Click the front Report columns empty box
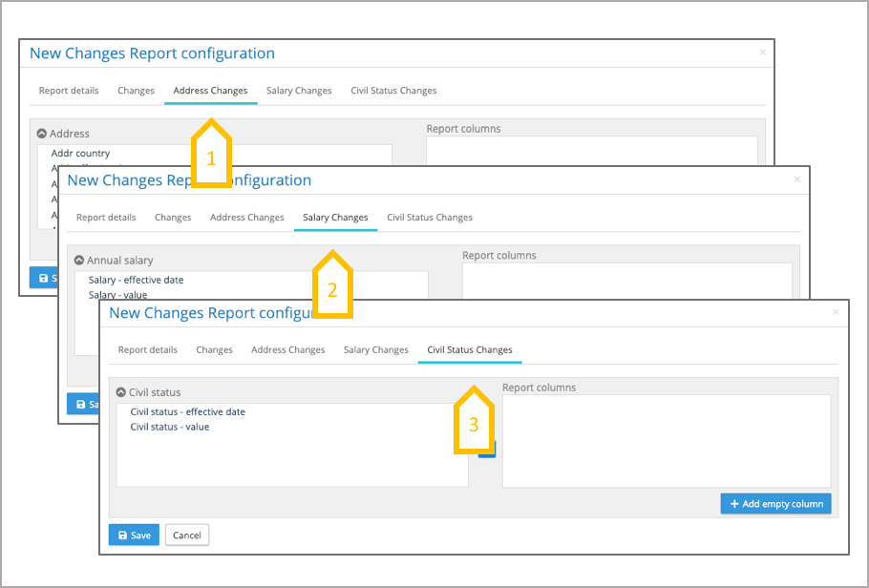The image size is (869, 588). coord(666,441)
